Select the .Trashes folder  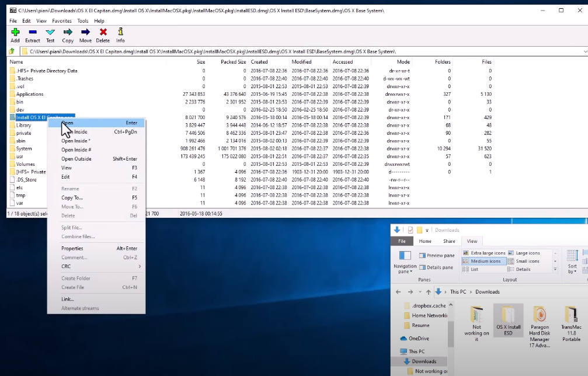tap(25, 79)
